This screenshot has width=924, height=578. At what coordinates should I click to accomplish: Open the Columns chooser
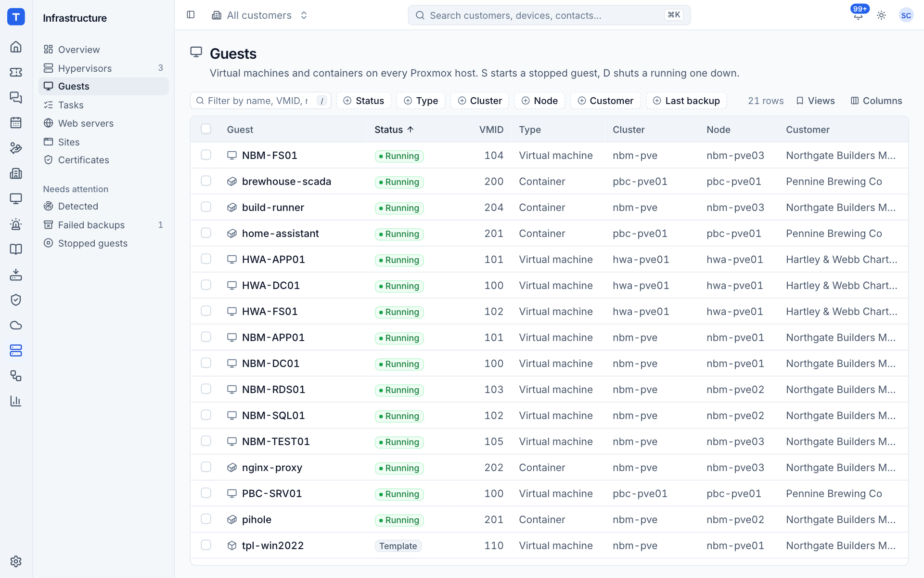876,101
